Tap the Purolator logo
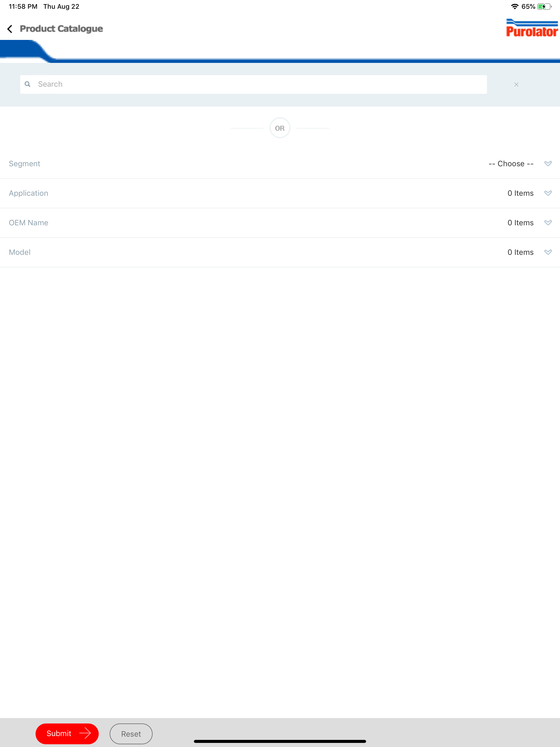Screen dimensions: 560x747 (x=532, y=28)
